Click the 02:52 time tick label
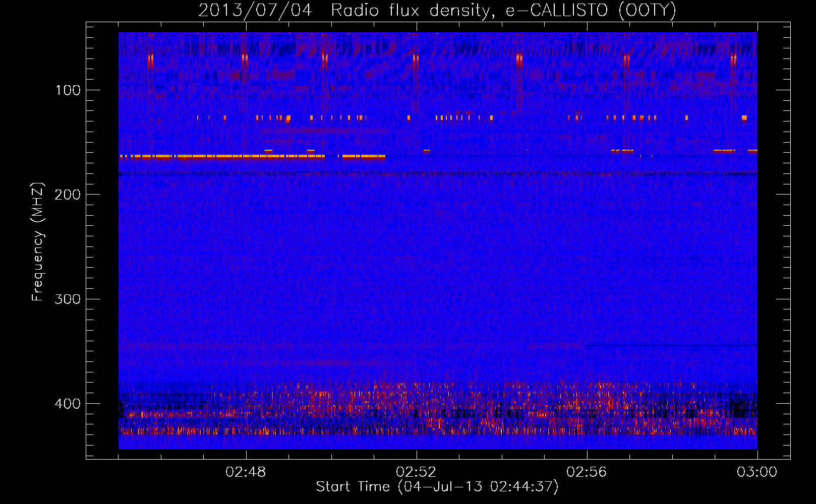The width and height of the screenshot is (816, 504). point(416,472)
